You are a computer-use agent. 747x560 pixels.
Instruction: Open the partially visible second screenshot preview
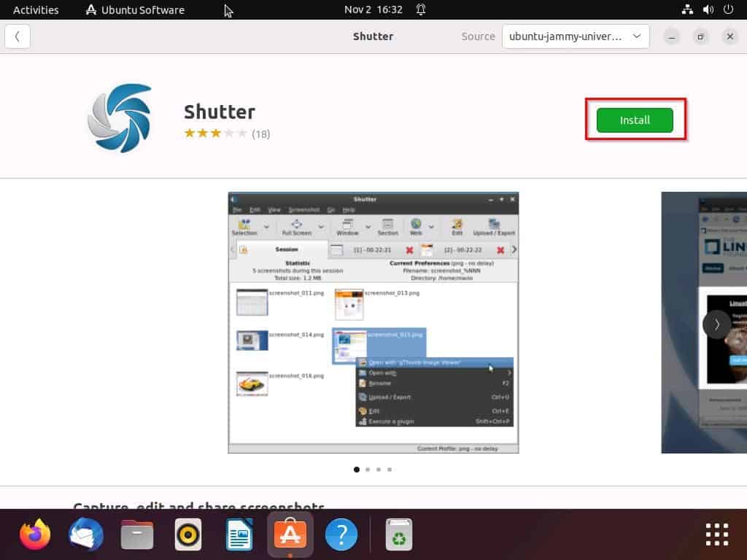click(x=704, y=322)
